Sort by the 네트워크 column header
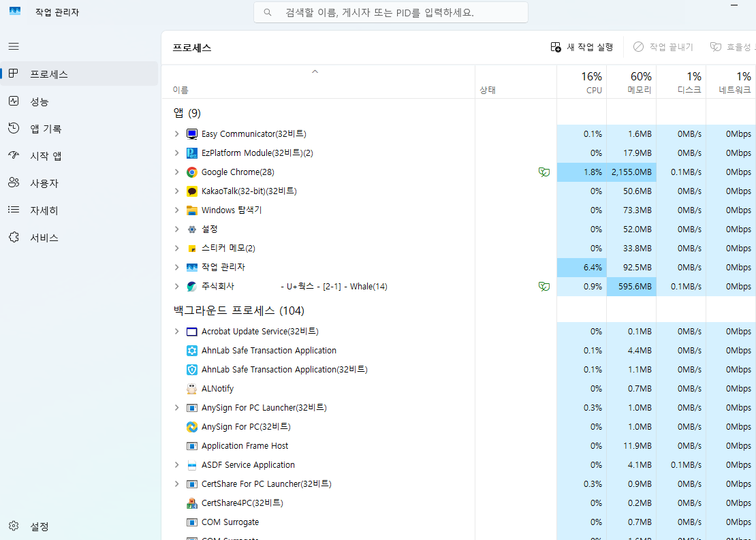This screenshot has width=756, height=540. pos(731,82)
